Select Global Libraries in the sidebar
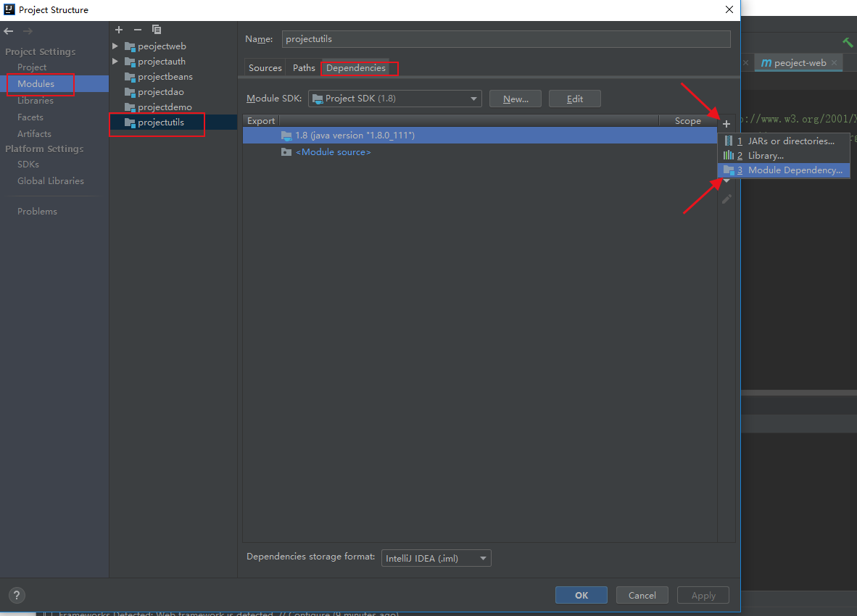 pyautogui.click(x=50, y=180)
